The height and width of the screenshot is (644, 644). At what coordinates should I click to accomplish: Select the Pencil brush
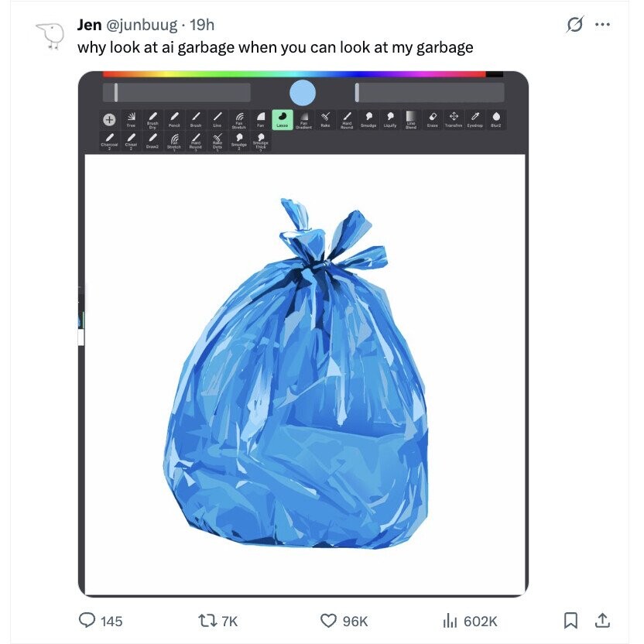tap(174, 119)
